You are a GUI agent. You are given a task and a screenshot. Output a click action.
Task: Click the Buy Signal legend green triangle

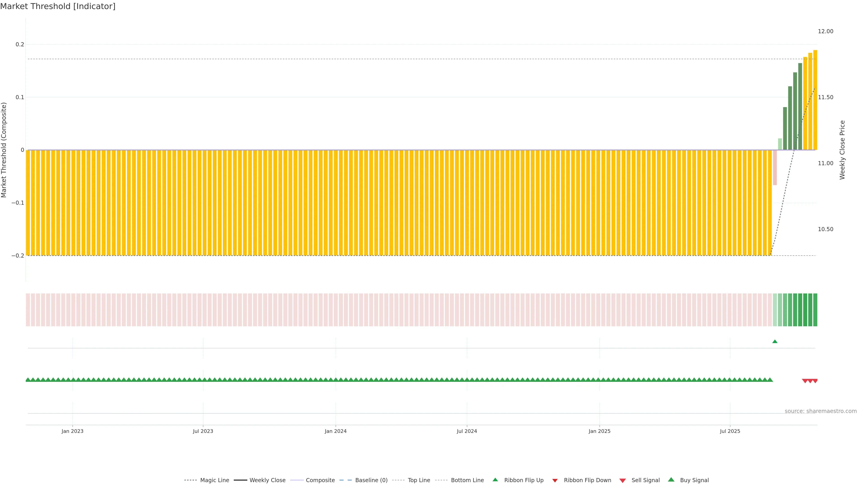coord(671,480)
